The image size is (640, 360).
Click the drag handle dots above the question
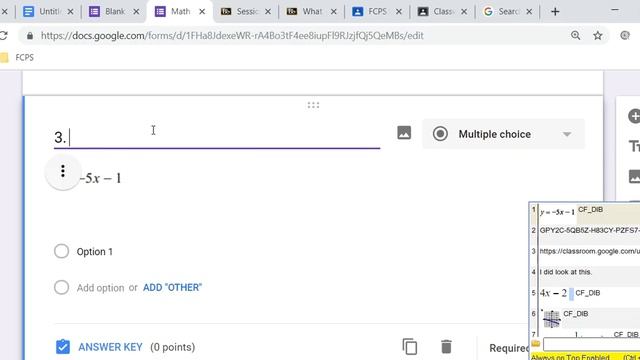coord(313,105)
